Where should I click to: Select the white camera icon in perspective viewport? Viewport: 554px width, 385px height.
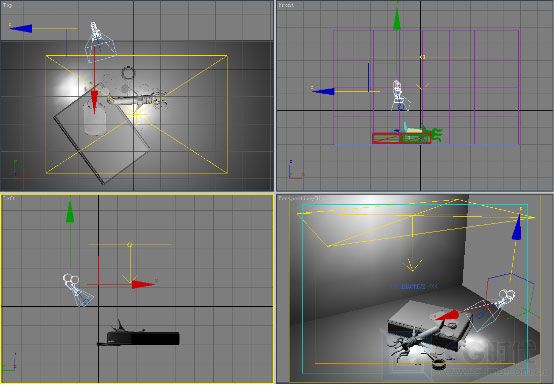[507, 296]
